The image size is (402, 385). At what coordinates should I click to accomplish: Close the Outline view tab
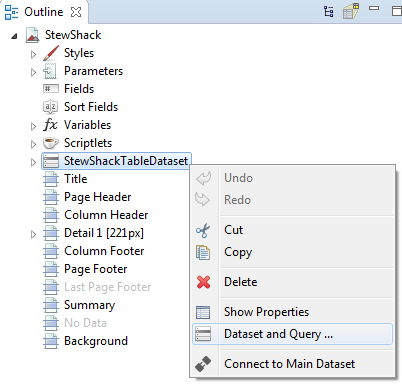point(76,12)
